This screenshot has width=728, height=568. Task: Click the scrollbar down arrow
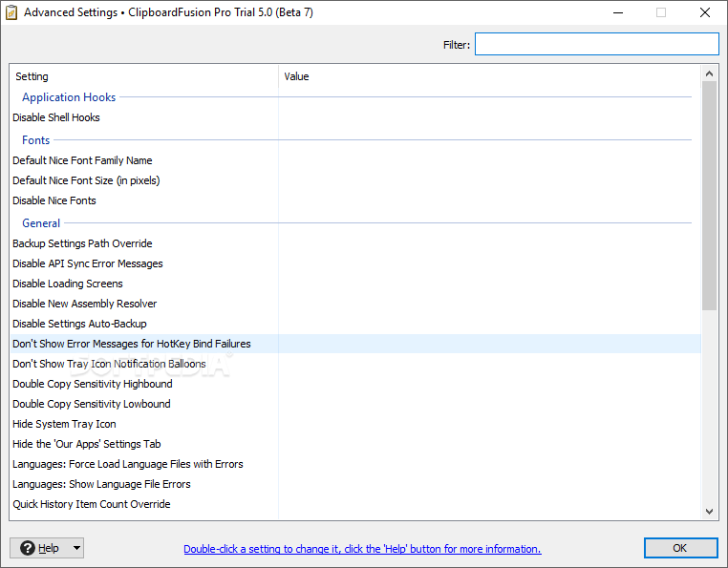tap(709, 512)
